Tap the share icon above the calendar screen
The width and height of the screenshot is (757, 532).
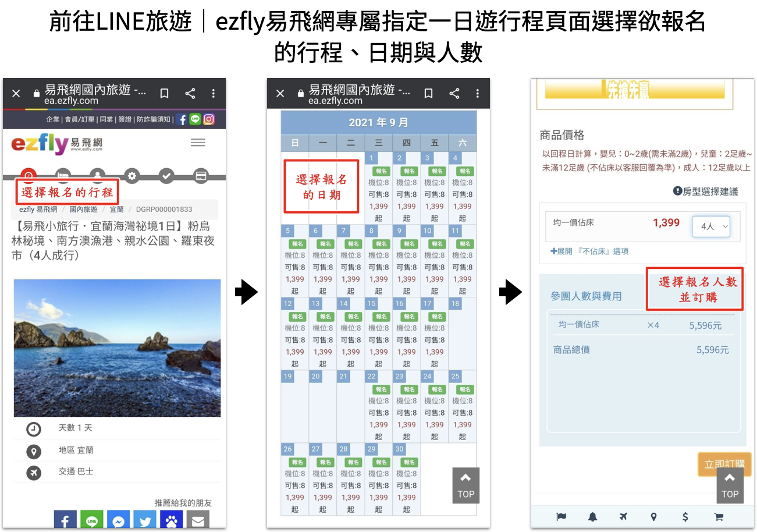click(454, 93)
